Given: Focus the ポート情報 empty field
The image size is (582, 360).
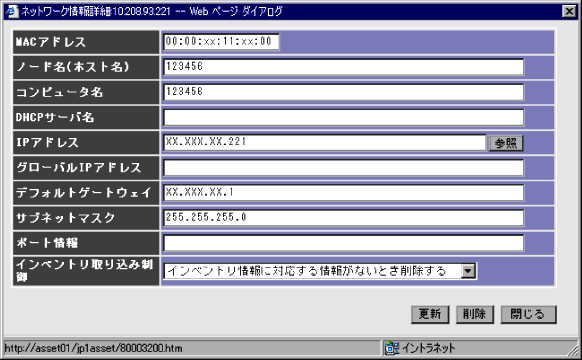Looking at the screenshot, I should click(x=344, y=243).
